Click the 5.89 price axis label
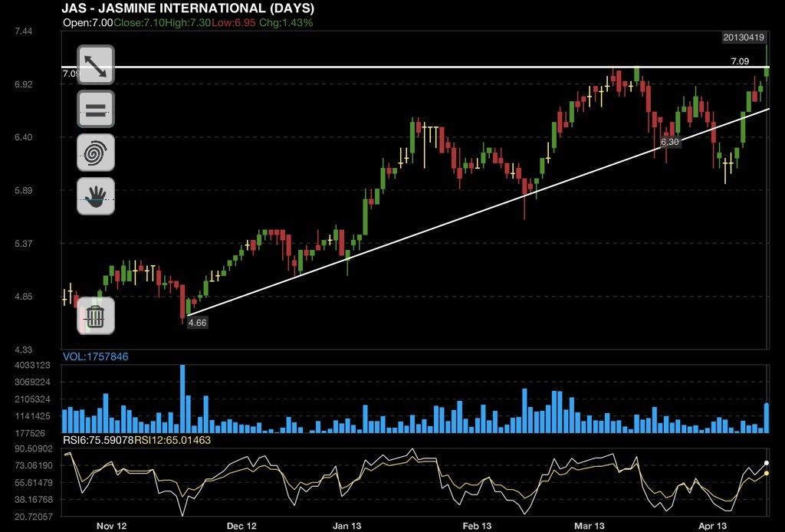Image resolution: width=785 pixels, height=532 pixels. coord(24,190)
